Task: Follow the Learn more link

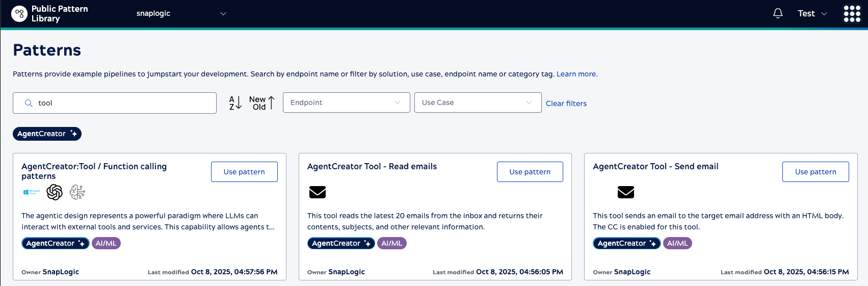Action: click(x=576, y=74)
